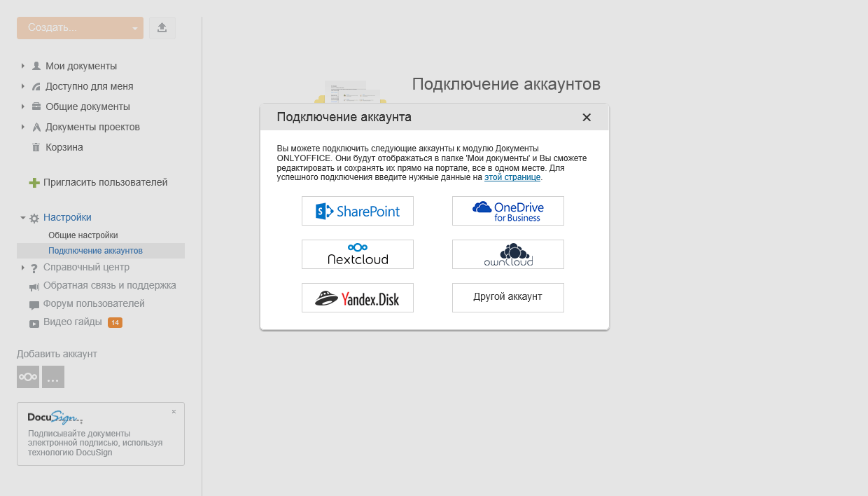This screenshot has width=868, height=496.
Task: Expand the Общие документы tree arrow
Action: [23, 106]
